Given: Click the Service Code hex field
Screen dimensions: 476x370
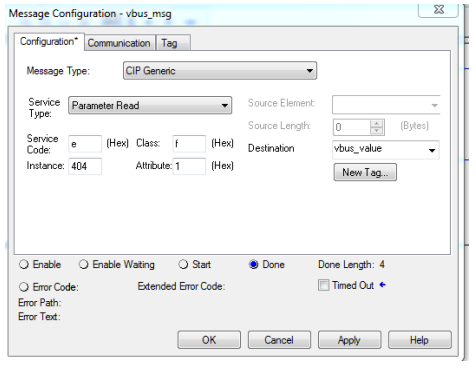Looking at the screenshot, I should point(85,144).
